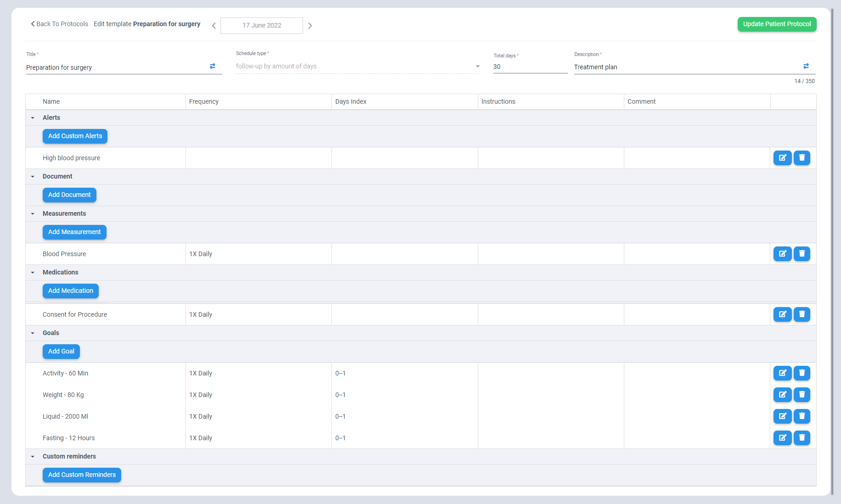
Task: Edit the Activity - 60 Min goal
Action: coord(782,373)
